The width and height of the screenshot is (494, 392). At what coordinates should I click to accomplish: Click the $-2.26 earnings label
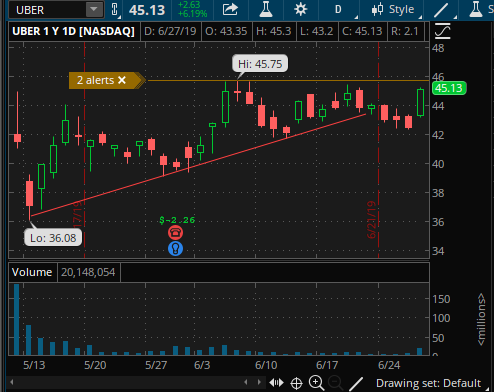pos(177,220)
